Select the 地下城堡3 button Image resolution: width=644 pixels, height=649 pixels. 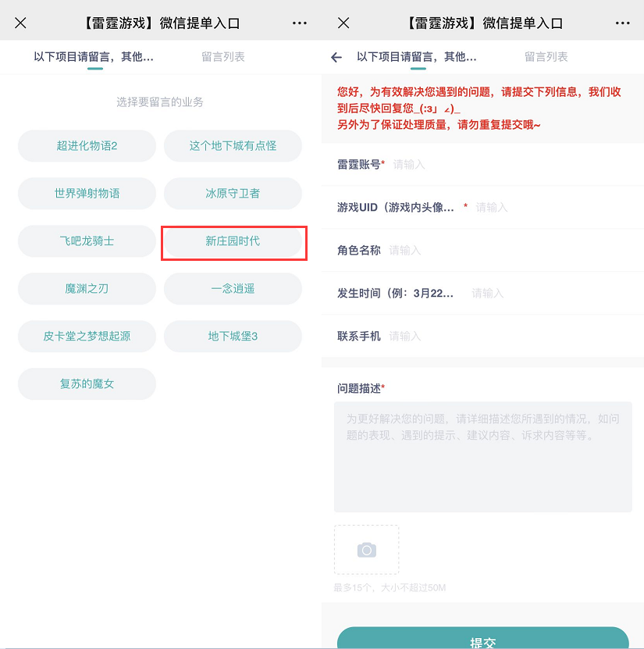(x=233, y=337)
